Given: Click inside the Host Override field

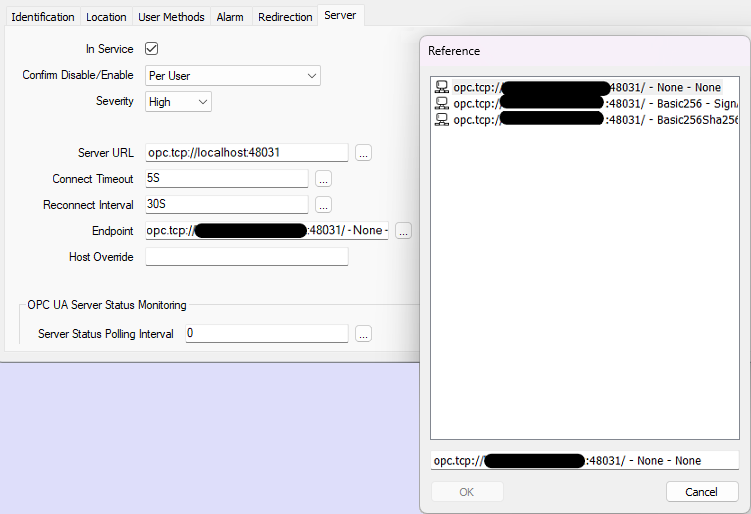Looking at the screenshot, I should (x=246, y=257).
